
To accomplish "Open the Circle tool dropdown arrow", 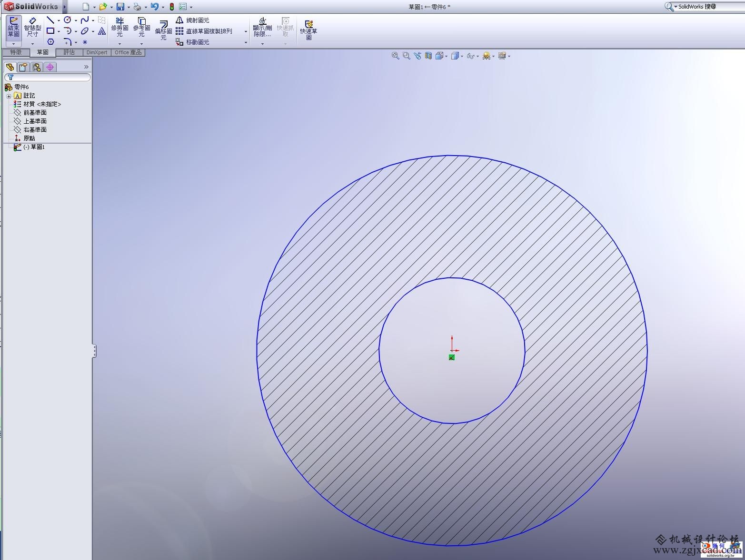I will click(76, 20).
